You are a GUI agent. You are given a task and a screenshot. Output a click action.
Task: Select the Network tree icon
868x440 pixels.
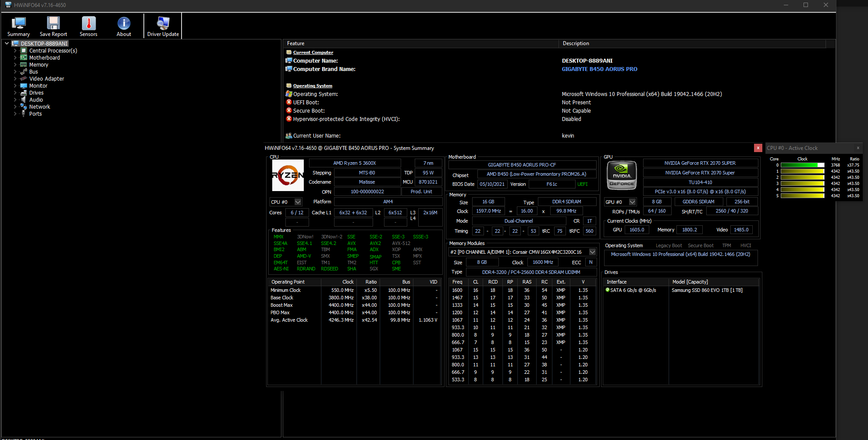click(x=24, y=107)
